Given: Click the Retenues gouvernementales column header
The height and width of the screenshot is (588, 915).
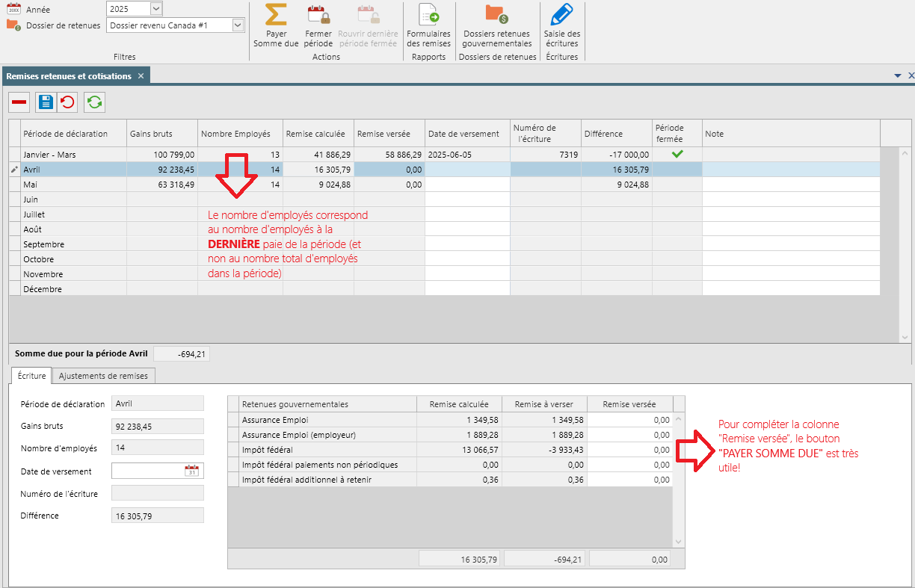Looking at the screenshot, I should (x=327, y=404).
